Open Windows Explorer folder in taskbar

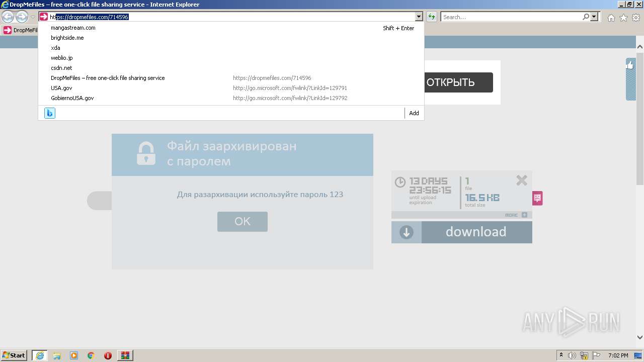tap(57, 355)
